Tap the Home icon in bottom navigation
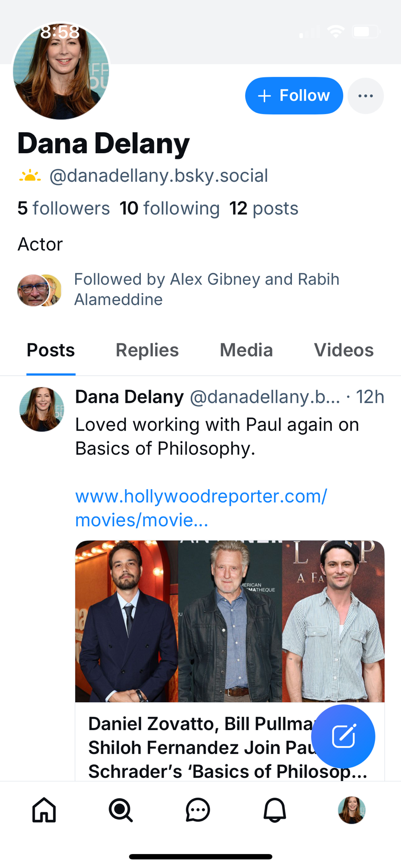401x868 pixels. pyautogui.click(x=44, y=810)
